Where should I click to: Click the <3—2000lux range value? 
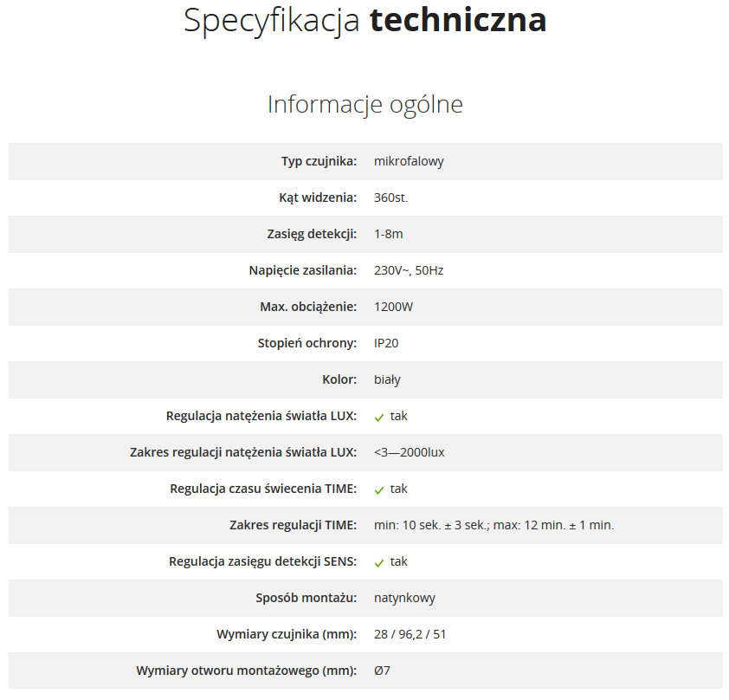pyautogui.click(x=410, y=452)
